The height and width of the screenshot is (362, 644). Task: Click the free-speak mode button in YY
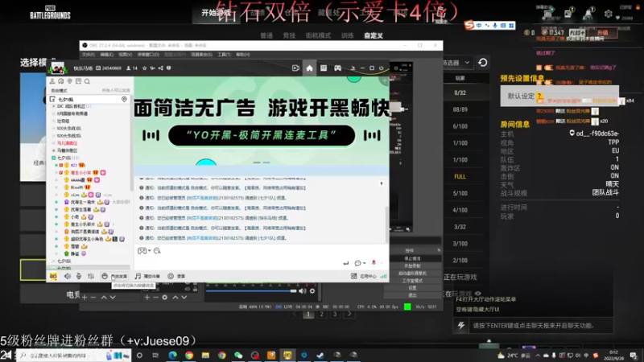pos(114,276)
